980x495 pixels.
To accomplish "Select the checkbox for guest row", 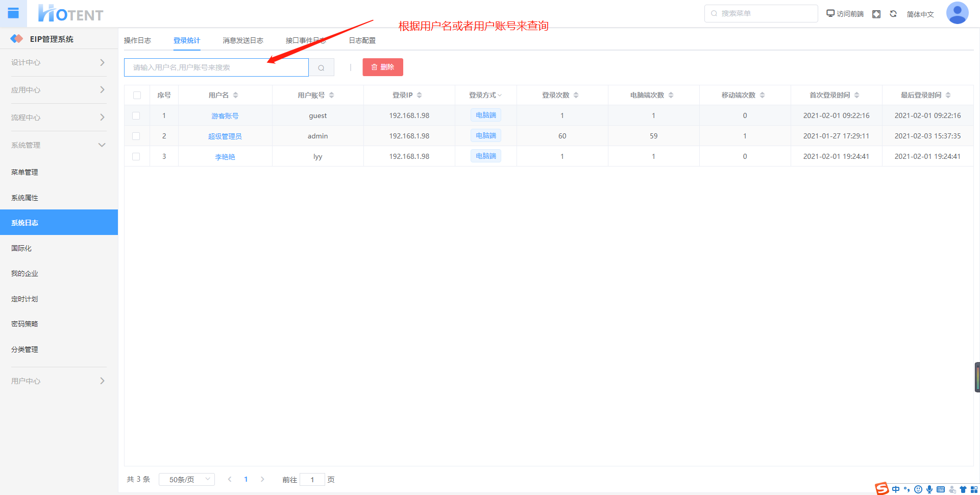I will click(136, 116).
